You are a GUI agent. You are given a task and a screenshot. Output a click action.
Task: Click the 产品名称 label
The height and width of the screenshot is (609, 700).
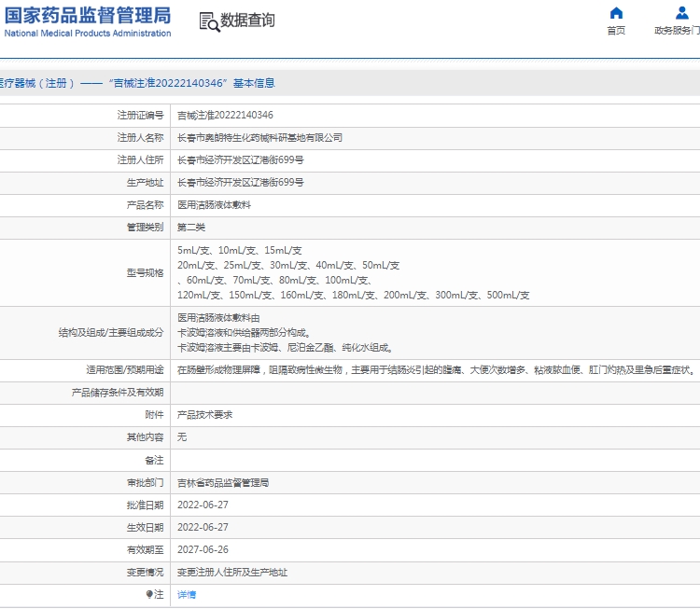tap(145, 205)
